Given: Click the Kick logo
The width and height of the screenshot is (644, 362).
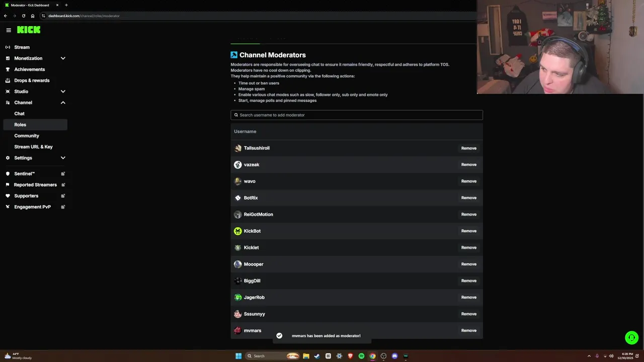Looking at the screenshot, I should tap(29, 30).
